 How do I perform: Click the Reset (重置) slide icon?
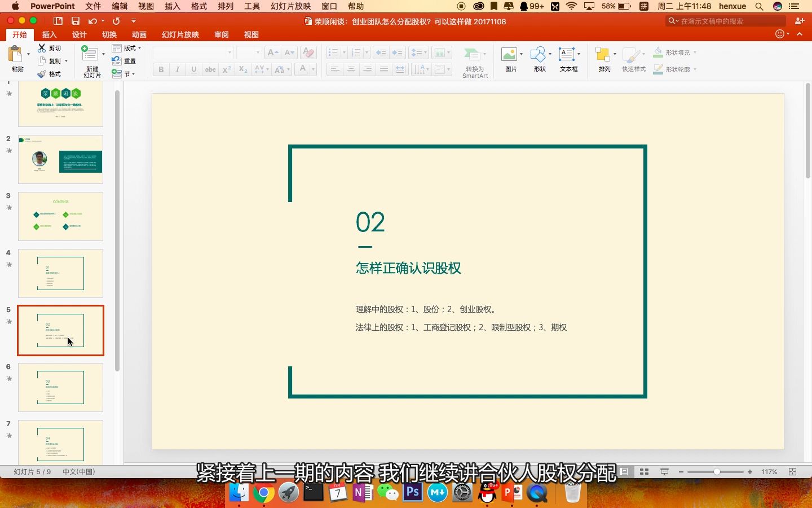pos(117,61)
